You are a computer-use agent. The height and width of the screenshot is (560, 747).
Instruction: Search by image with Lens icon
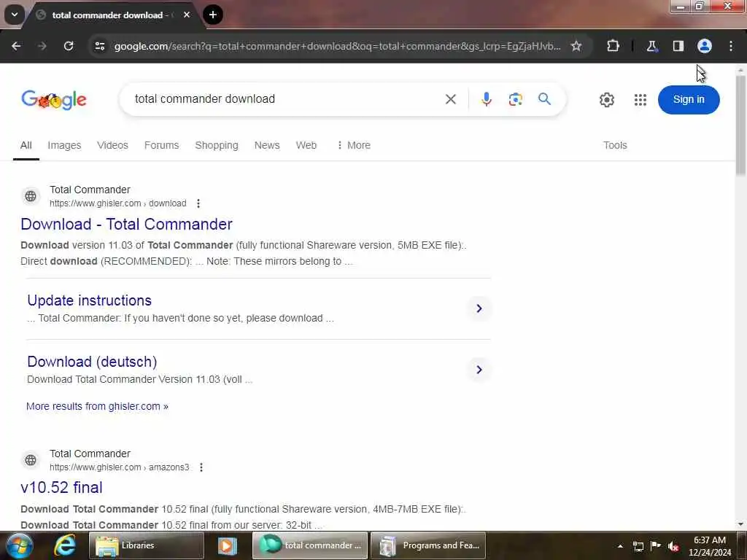[515, 99]
